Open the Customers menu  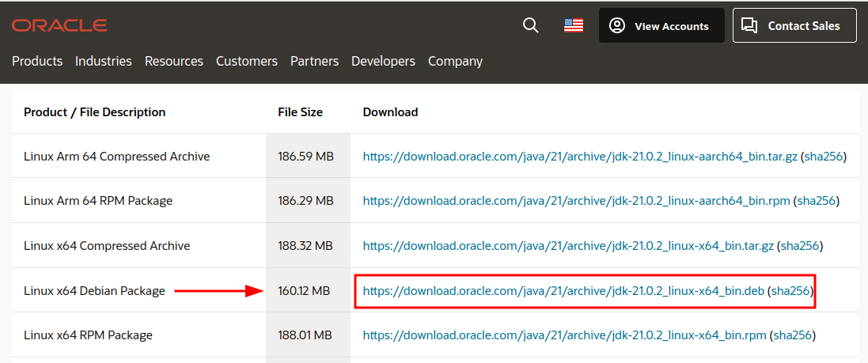[x=247, y=61]
